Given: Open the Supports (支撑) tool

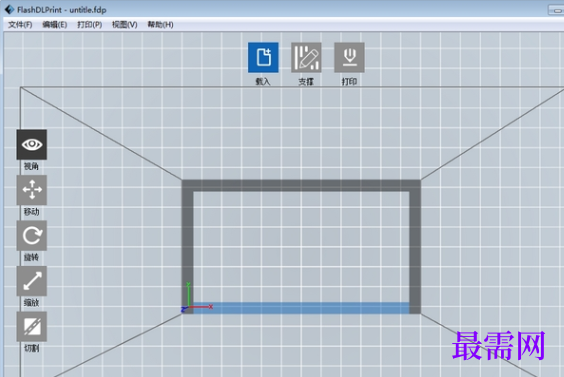Looking at the screenshot, I should point(306,58).
